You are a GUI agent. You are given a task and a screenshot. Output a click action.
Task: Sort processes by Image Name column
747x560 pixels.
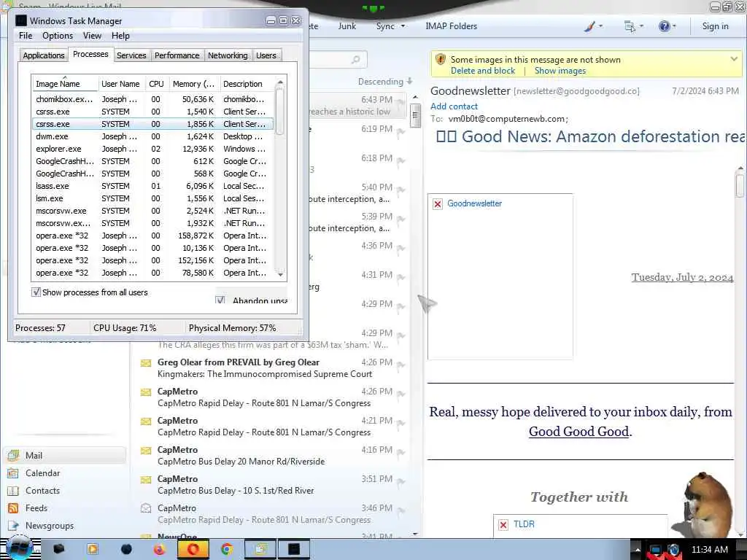click(x=64, y=84)
